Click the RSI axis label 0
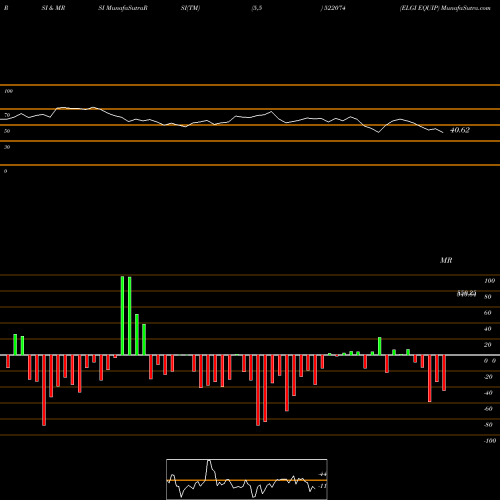 coord(5,171)
